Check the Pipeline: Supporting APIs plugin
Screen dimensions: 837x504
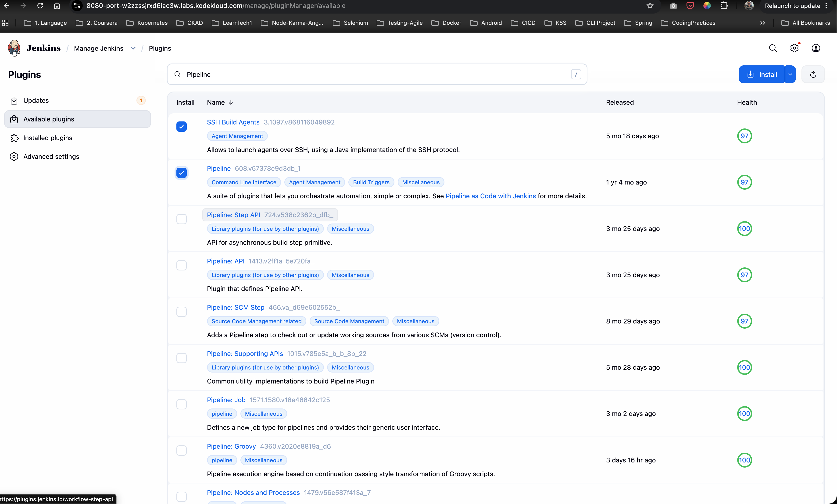(x=181, y=358)
